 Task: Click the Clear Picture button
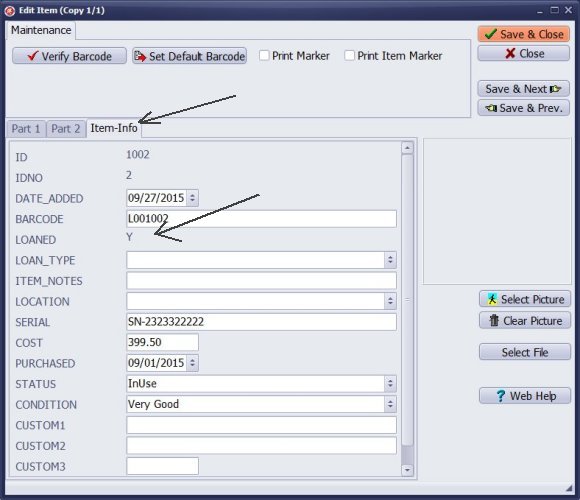525,321
